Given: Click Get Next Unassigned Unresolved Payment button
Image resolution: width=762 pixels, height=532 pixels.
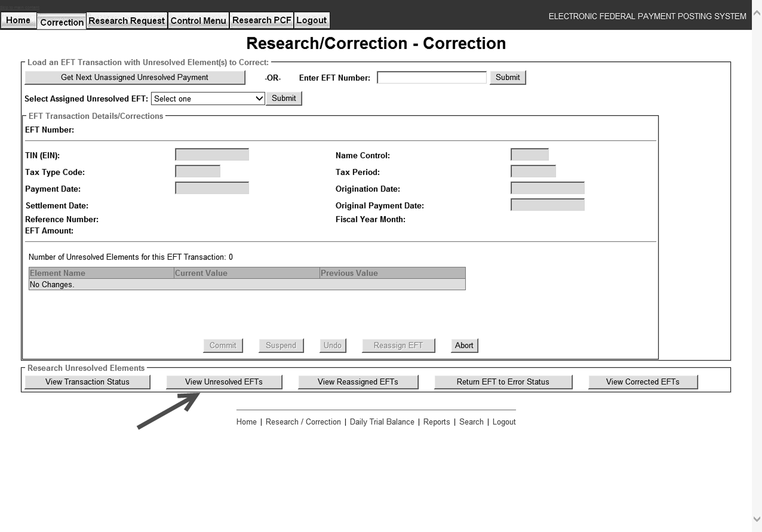Looking at the screenshot, I should click(135, 78).
